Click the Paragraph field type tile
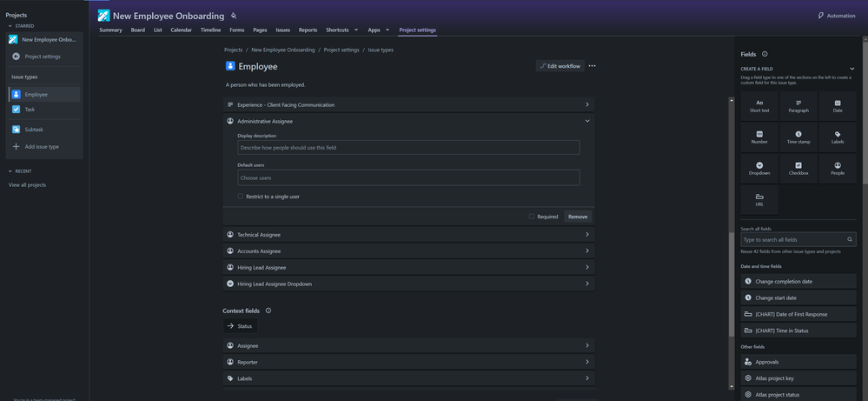The image size is (868, 401). 798,106
